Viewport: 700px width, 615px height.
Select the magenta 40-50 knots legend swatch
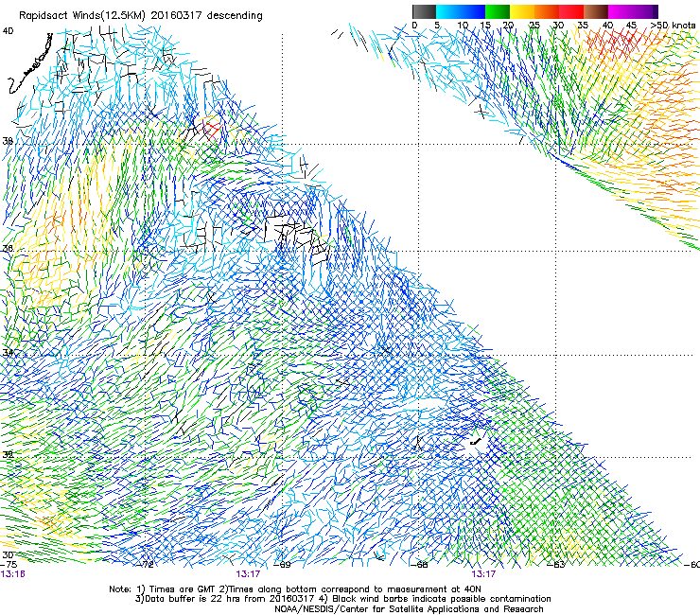tap(633, 11)
